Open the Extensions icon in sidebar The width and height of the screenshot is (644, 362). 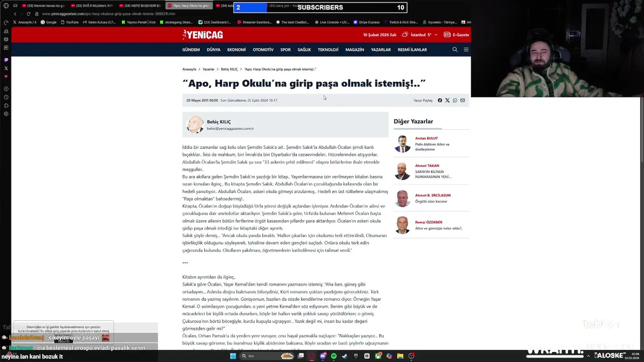6,106
